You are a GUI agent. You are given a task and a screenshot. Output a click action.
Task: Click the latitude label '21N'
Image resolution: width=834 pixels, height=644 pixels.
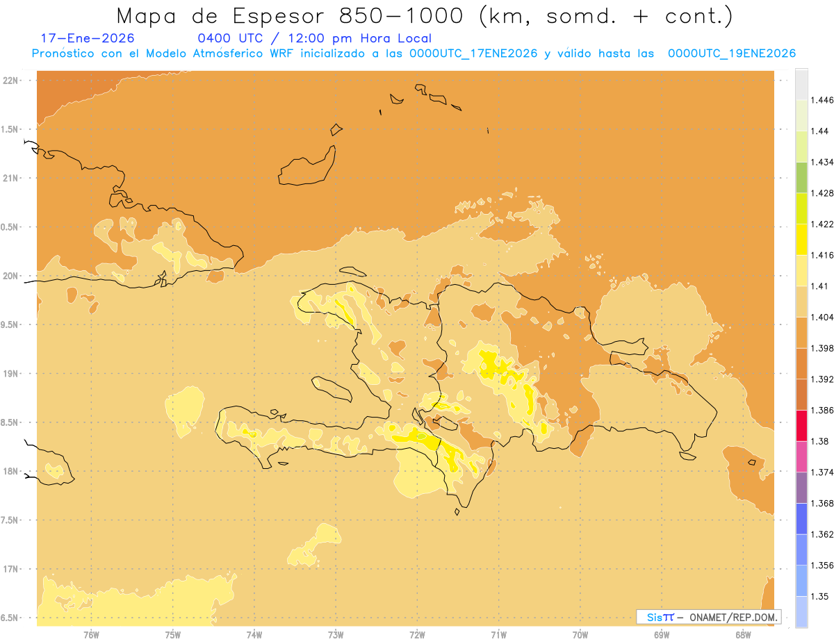[x=10, y=178]
